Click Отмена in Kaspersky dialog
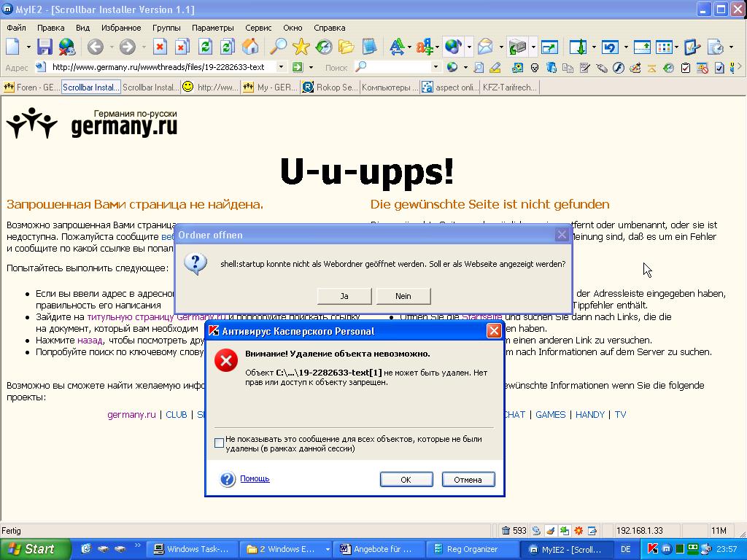The width and height of the screenshot is (747, 560). tap(468, 480)
